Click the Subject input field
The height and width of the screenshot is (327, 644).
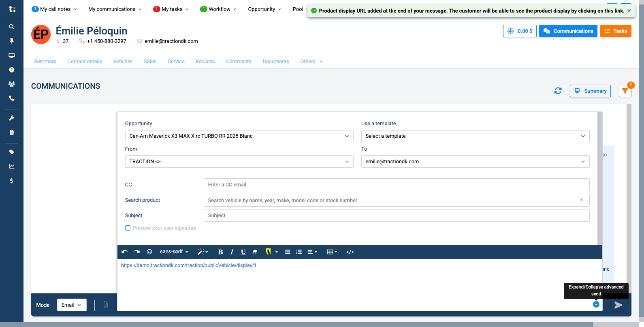click(x=397, y=216)
